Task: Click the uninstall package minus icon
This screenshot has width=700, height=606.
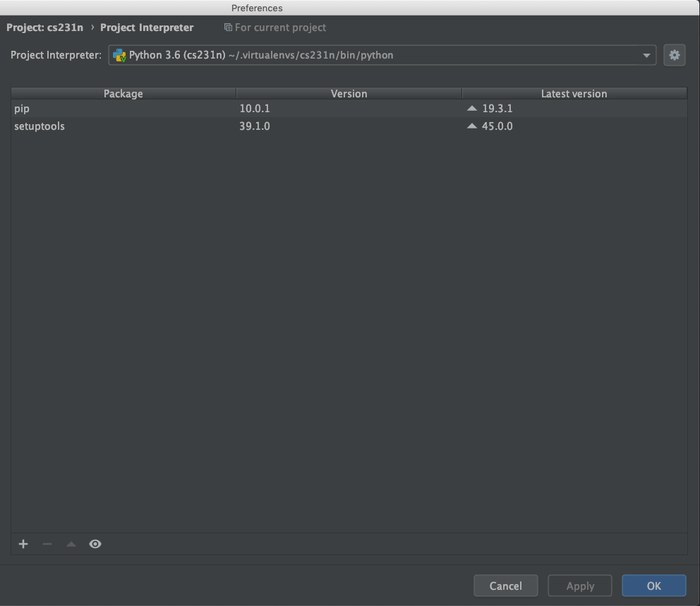Action: 47,544
